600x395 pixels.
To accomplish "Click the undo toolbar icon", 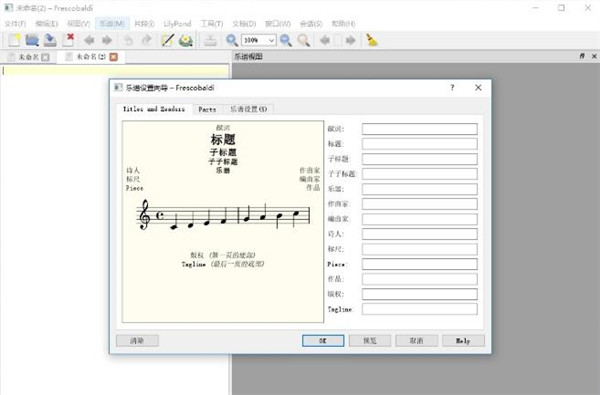I will pyautogui.click(x=128, y=40).
